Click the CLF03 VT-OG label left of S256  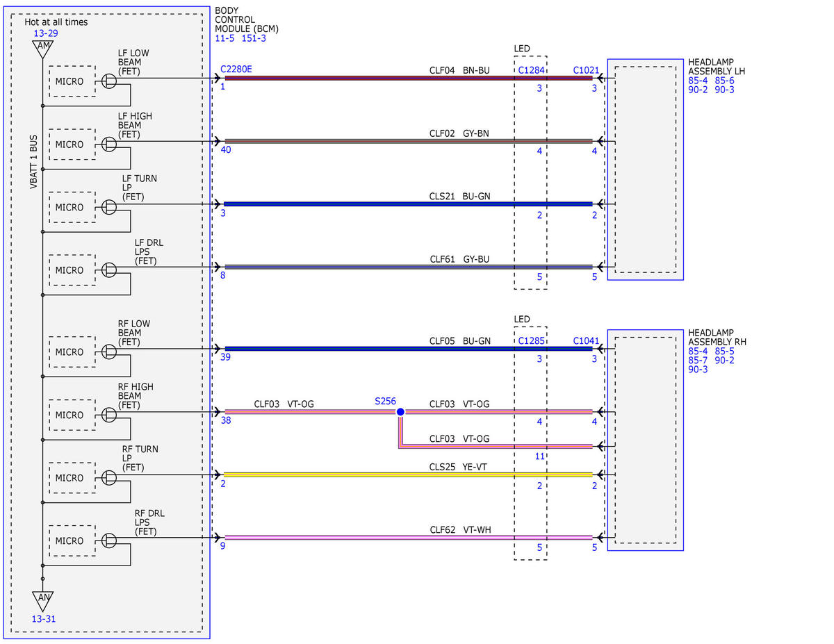(x=284, y=404)
